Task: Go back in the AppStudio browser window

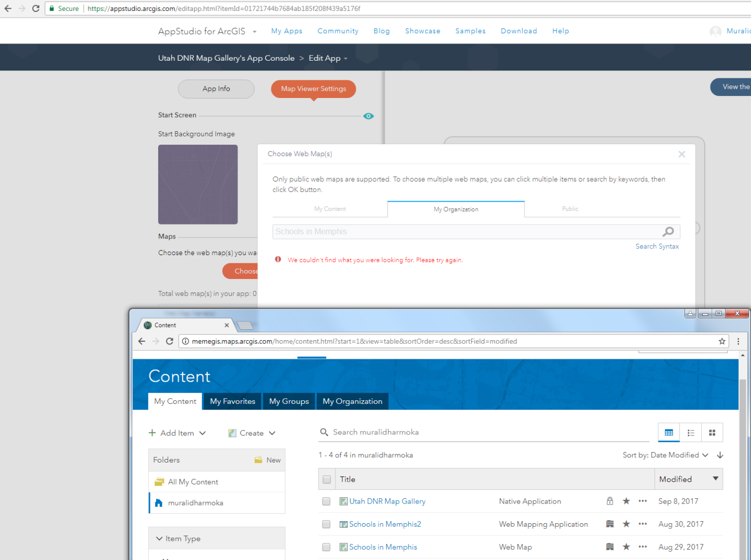Action: pos(8,8)
